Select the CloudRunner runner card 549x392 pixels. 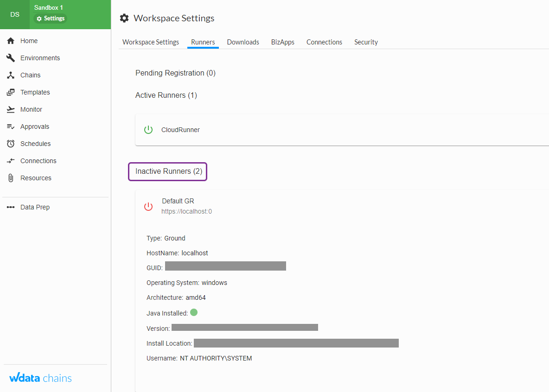[342, 130]
